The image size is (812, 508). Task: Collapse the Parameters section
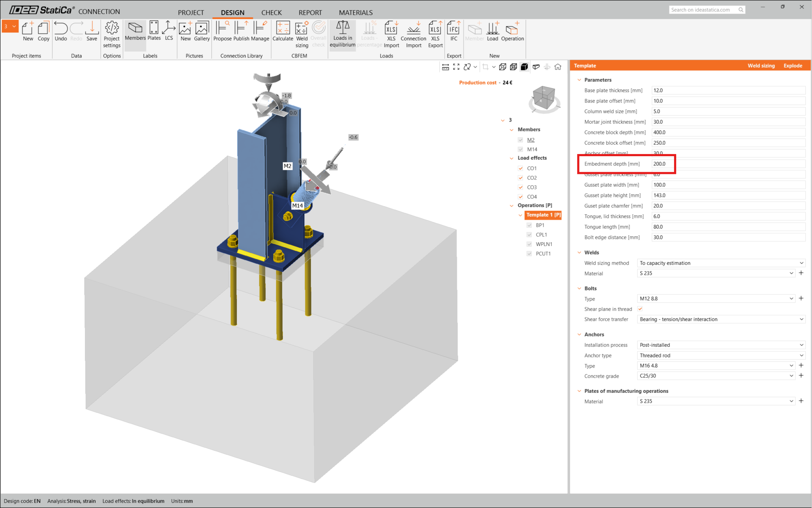[579, 80]
